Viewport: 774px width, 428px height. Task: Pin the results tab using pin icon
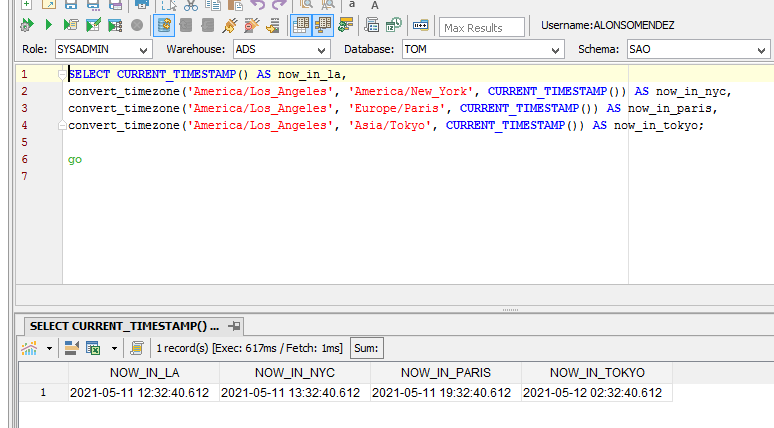point(234,326)
